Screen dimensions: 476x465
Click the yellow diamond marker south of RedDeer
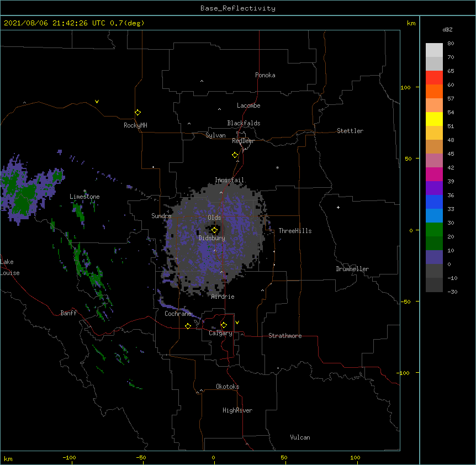click(x=235, y=155)
